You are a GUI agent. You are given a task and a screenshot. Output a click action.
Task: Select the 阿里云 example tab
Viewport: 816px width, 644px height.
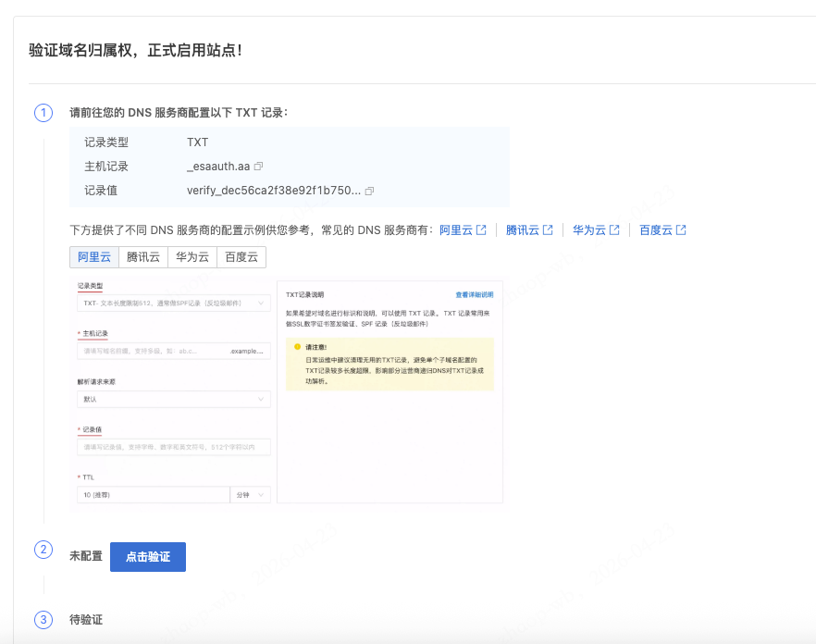pos(94,257)
